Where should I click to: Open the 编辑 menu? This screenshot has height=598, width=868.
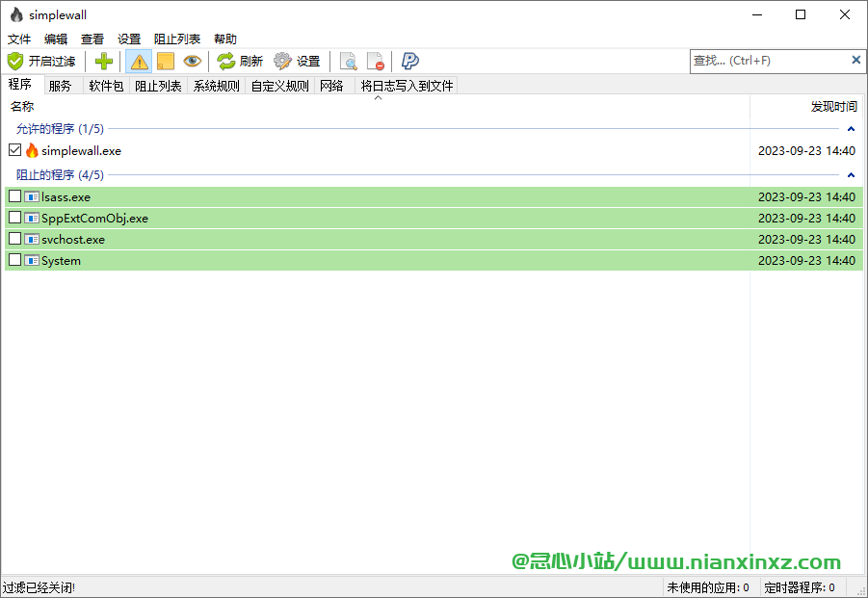(x=56, y=39)
